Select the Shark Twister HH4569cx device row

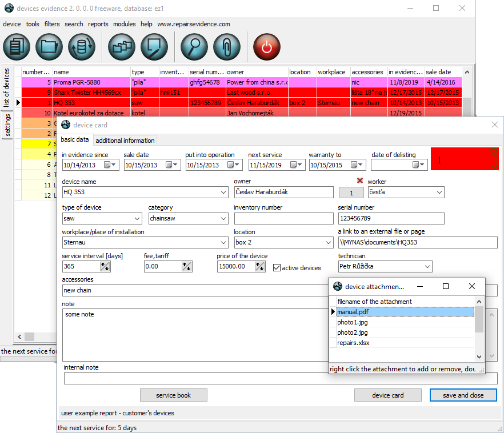coord(242,93)
